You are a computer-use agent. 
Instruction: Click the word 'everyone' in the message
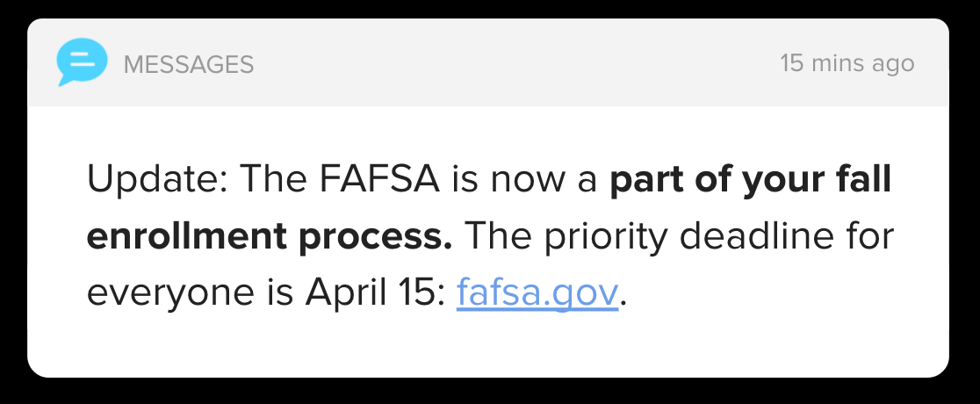coord(170,294)
